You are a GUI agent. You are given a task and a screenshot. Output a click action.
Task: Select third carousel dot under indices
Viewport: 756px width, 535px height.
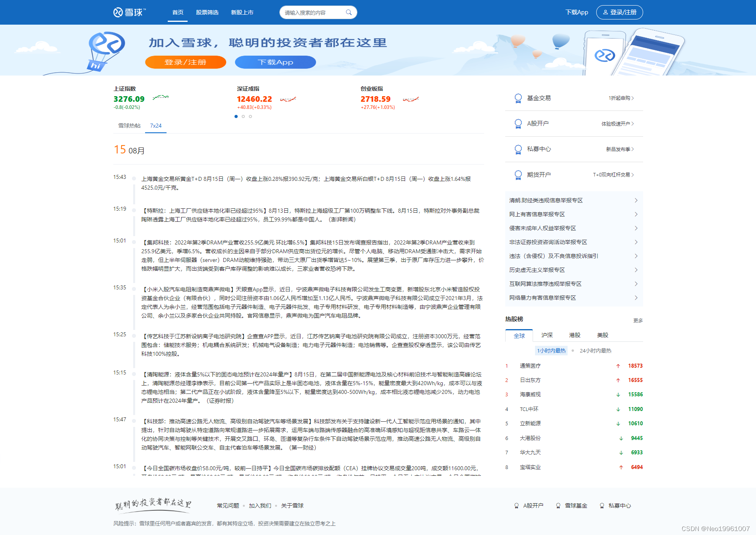pyautogui.click(x=250, y=116)
